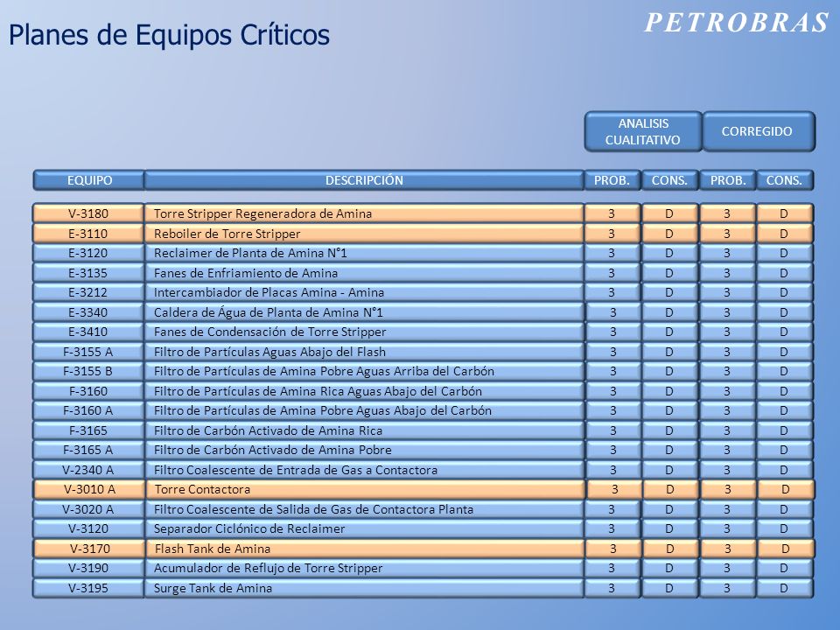Click Reclaimer de Planta de Amina N°1
The width and height of the screenshot is (840, 630).
click(364, 253)
